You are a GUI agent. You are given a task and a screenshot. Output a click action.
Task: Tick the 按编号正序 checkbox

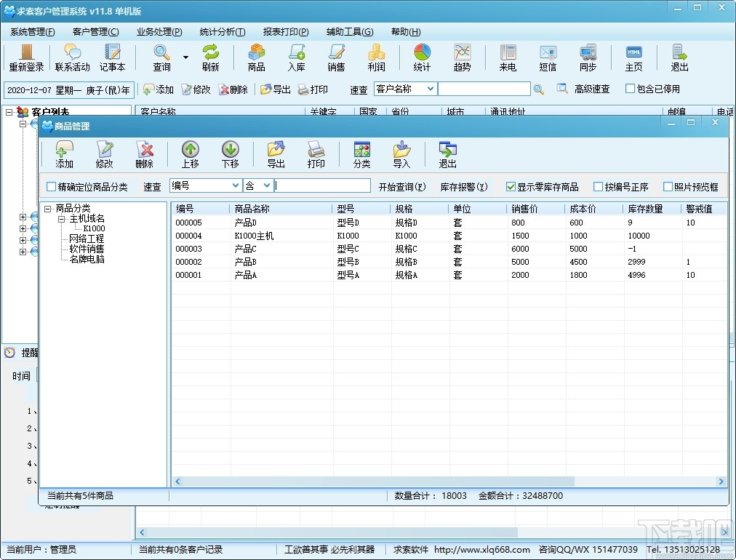coord(599,187)
